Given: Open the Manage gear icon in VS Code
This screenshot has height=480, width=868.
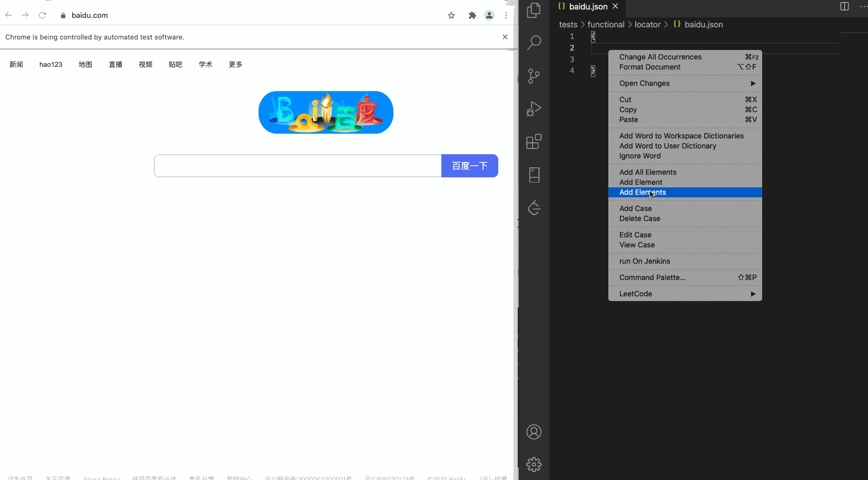Looking at the screenshot, I should coord(534,464).
